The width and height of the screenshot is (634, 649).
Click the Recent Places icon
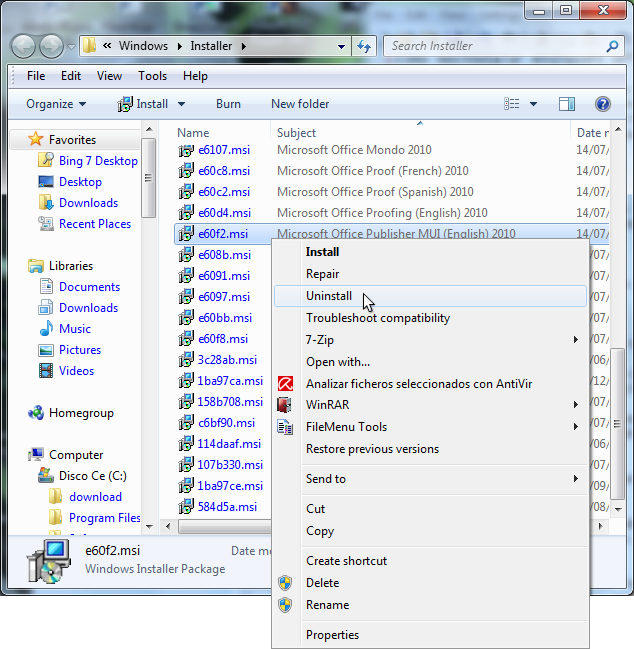click(46, 224)
